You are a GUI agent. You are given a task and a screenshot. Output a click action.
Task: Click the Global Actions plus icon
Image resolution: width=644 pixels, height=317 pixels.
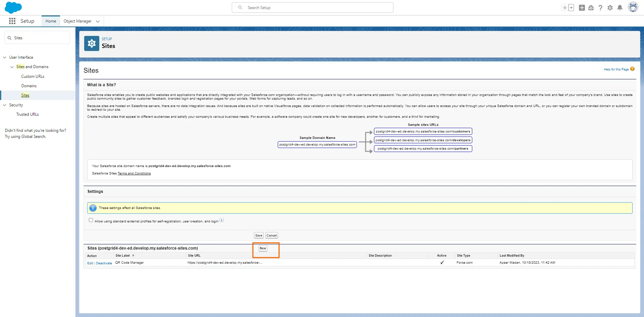pos(582,8)
